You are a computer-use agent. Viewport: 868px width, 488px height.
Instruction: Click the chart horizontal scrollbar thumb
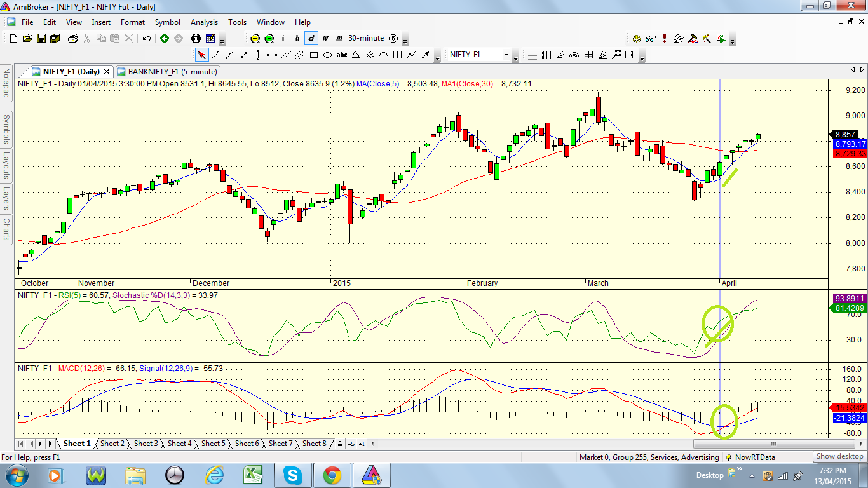tap(774, 444)
